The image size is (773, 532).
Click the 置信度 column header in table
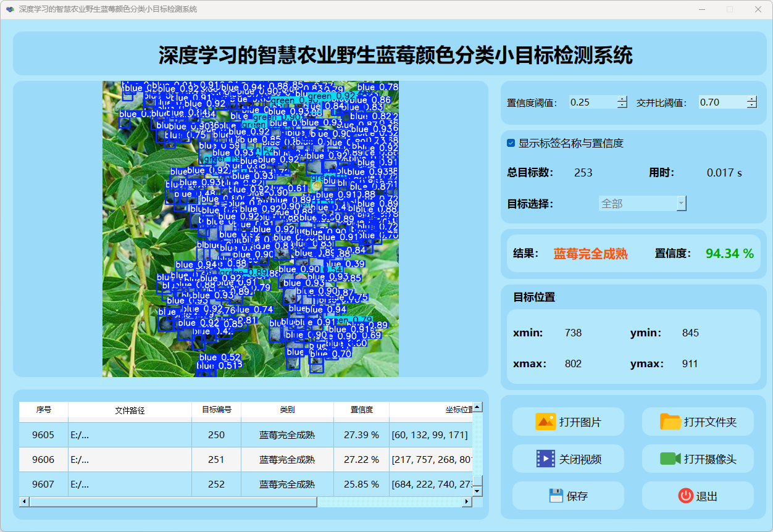coord(361,410)
